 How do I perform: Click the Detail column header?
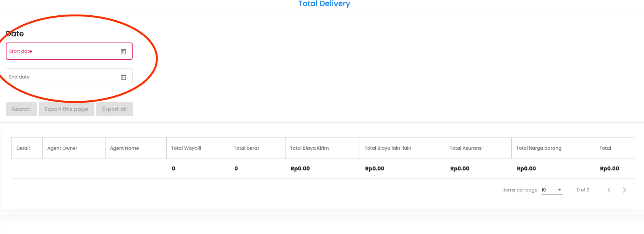(23, 148)
